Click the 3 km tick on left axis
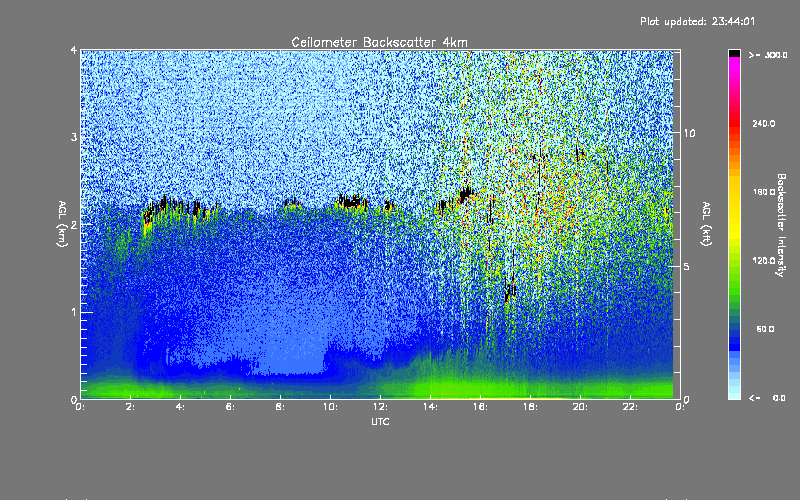 (x=74, y=137)
